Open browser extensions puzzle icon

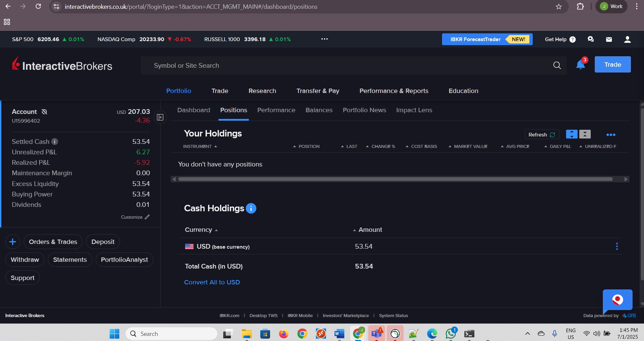pos(580,6)
